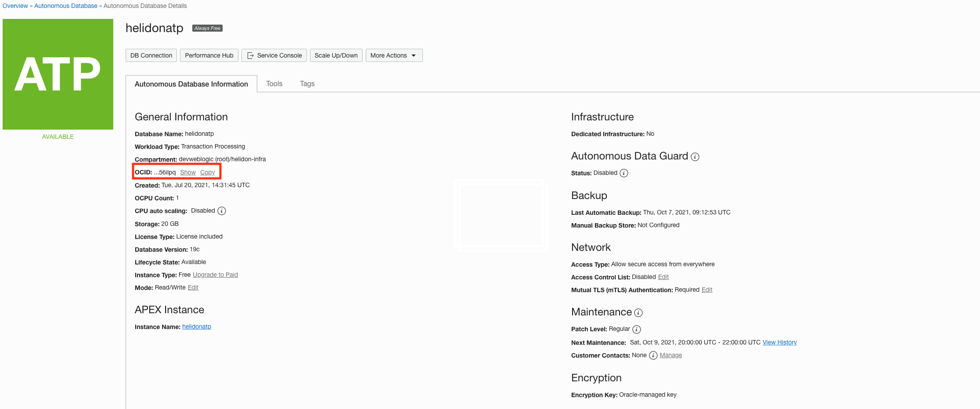Click the Database Name helidonatp value
Image resolution: width=980 pixels, height=409 pixels.
click(x=199, y=134)
